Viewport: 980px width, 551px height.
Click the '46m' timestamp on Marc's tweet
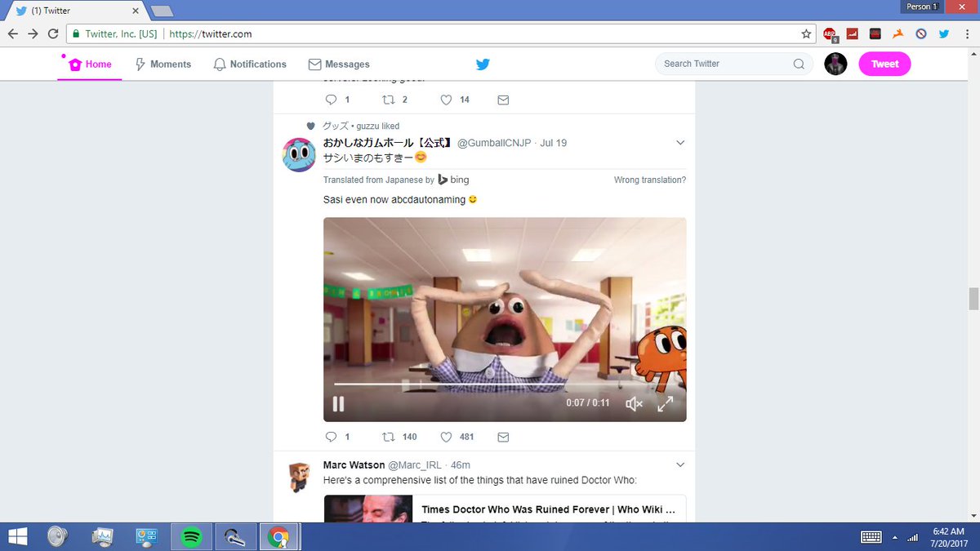click(460, 465)
